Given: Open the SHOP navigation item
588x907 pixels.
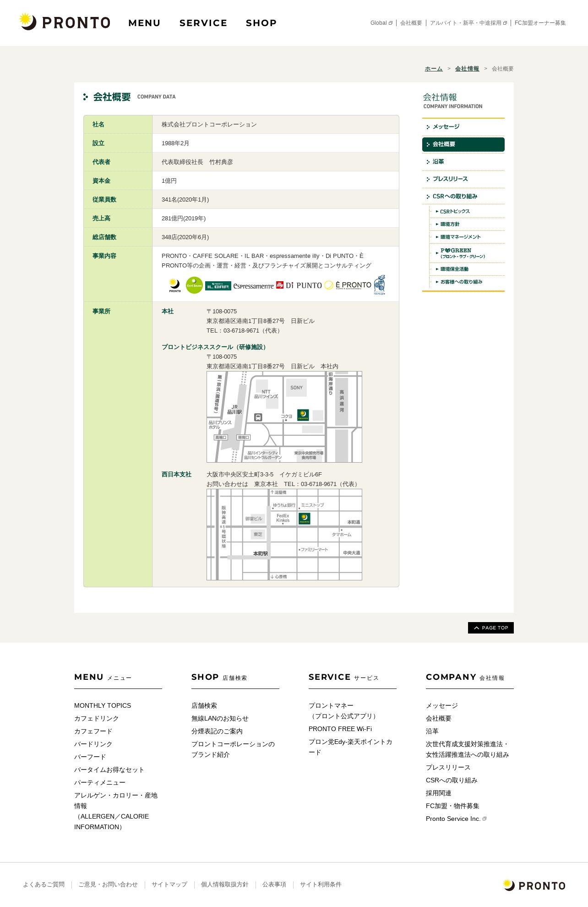Looking at the screenshot, I should coord(261,23).
